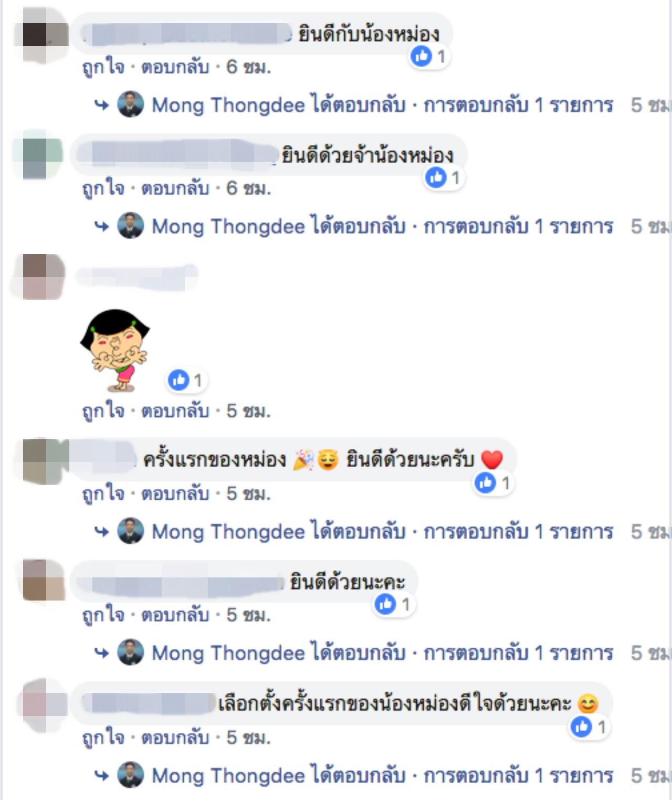672x800 pixels.
Task: Open like count beside the cartoon girl sticker
Action: (186, 380)
